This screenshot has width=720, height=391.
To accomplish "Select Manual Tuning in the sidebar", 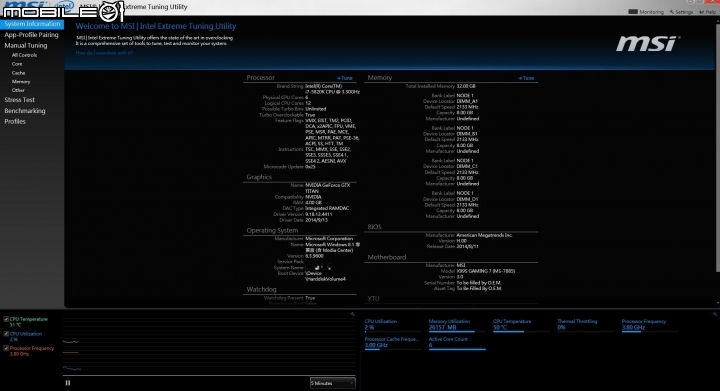I will click(x=26, y=45).
